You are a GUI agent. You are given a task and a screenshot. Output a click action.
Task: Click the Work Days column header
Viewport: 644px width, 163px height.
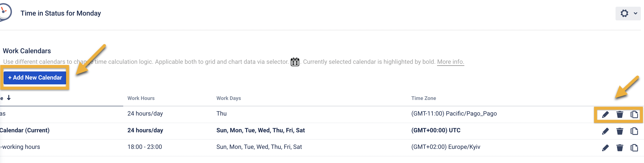point(228,98)
